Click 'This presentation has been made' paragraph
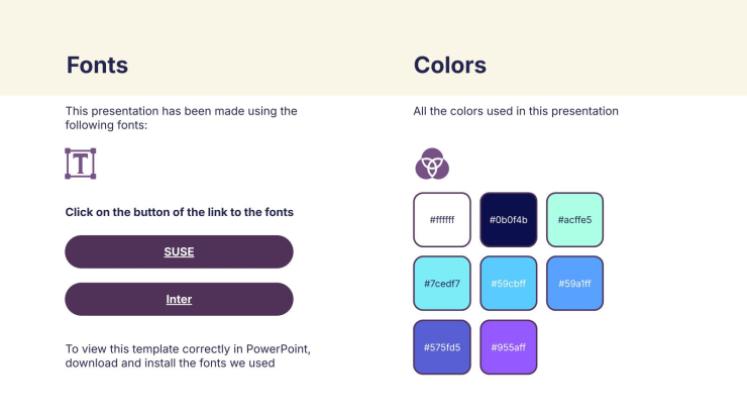The image size is (747, 420). [x=181, y=118]
